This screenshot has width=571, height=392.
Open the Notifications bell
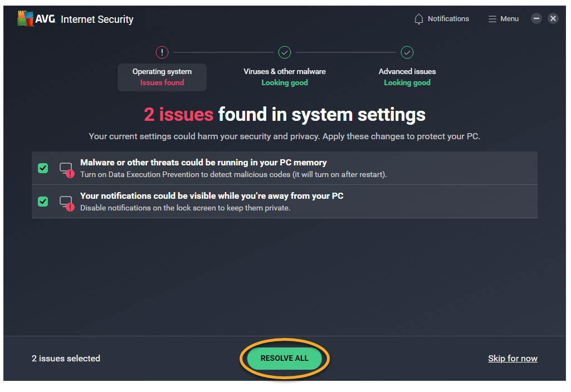[x=419, y=19]
